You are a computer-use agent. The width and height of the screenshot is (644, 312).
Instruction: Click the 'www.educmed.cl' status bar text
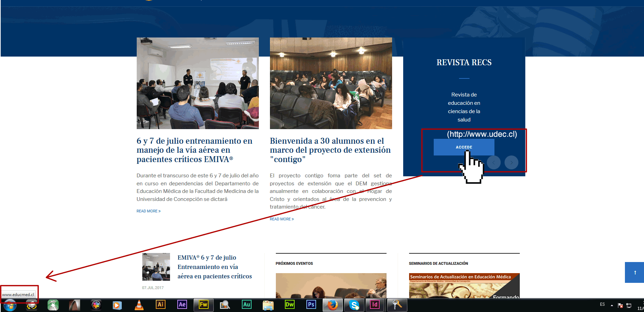[18, 295]
